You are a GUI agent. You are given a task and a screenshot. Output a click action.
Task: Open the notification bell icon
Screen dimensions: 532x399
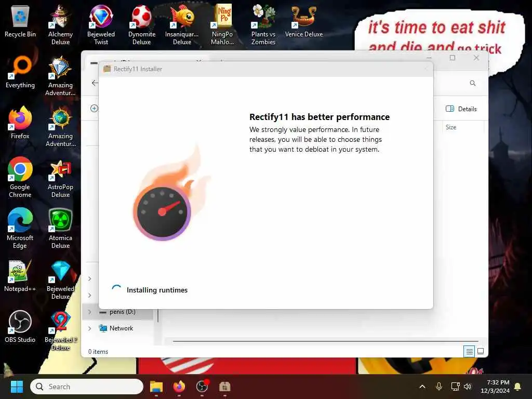[518, 387]
